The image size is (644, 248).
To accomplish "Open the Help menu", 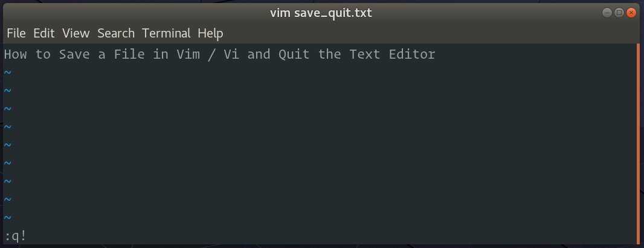I will tap(210, 33).
